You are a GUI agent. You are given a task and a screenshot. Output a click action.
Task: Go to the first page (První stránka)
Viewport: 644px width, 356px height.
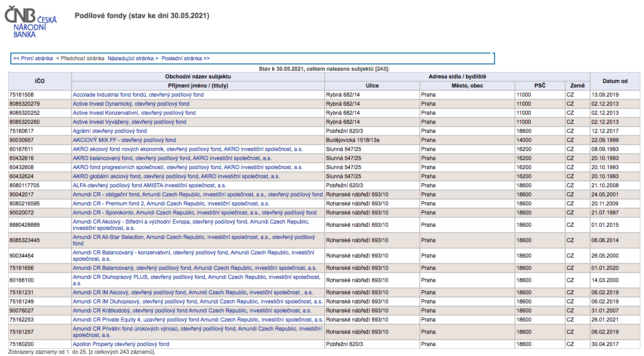point(33,59)
